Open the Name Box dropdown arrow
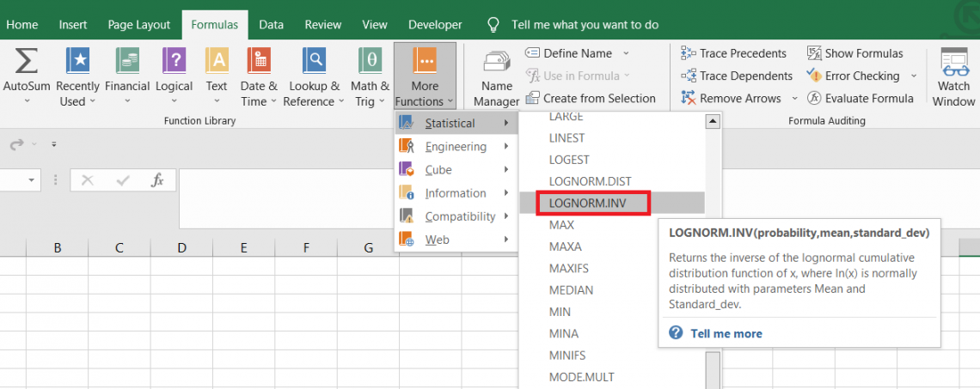 tap(33, 180)
